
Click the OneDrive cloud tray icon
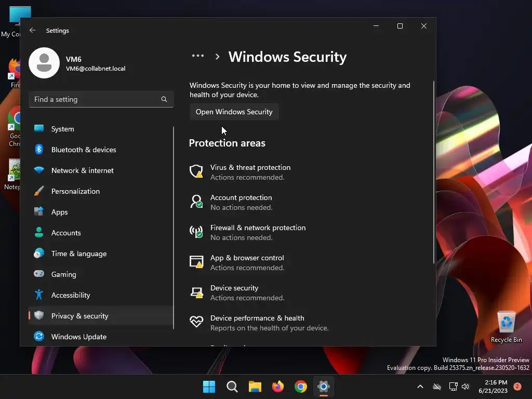[x=437, y=387]
